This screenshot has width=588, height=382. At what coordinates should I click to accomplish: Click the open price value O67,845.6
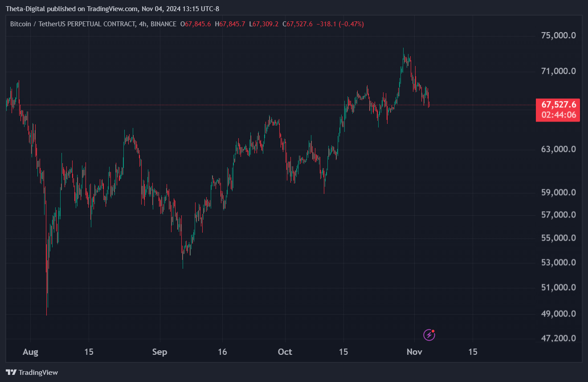[x=196, y=24]
